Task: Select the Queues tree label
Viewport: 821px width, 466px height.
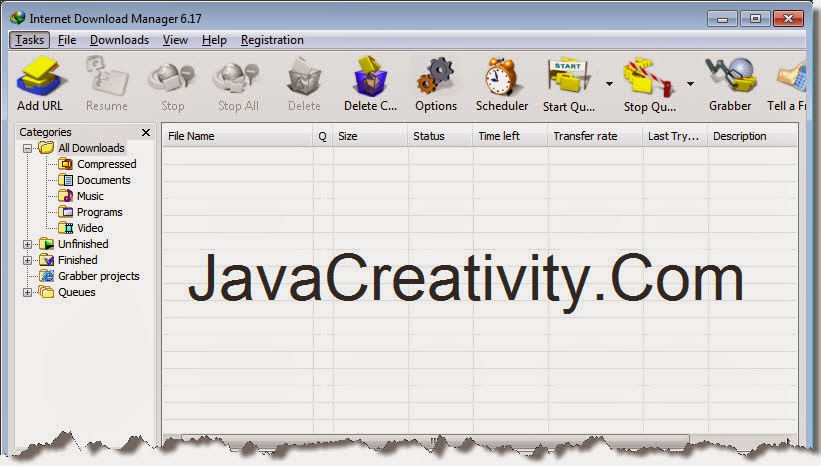Action: tap(76, 292)
